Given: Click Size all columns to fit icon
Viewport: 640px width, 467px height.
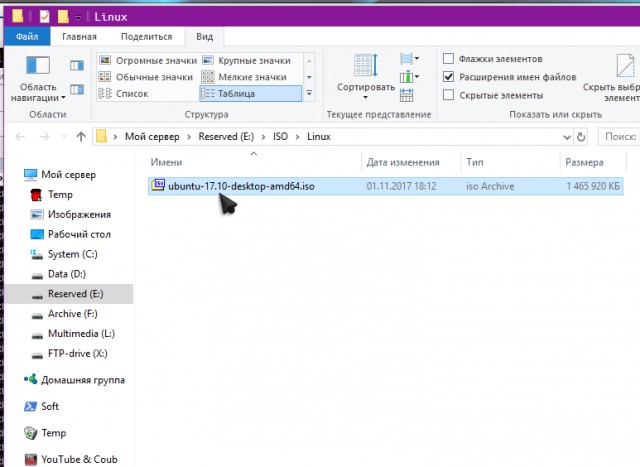Looking at the screenshot, I should pyautogui.click(x=407, y=95).
